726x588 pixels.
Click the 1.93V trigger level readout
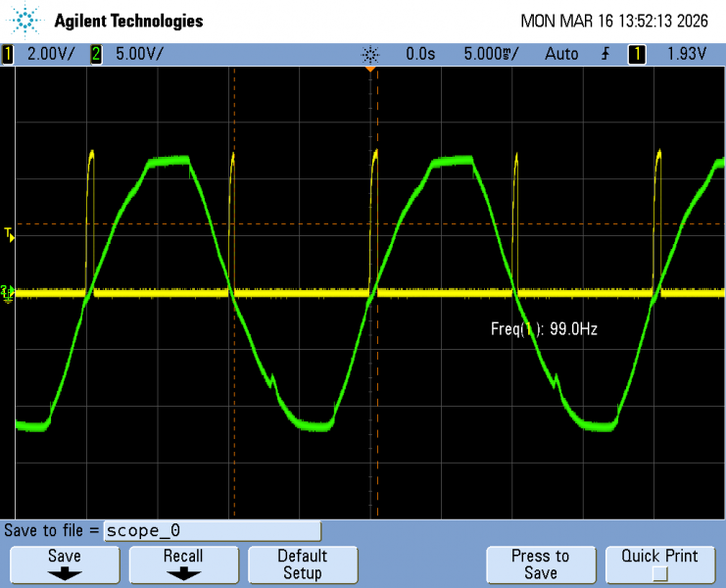(x=686, y=55)
